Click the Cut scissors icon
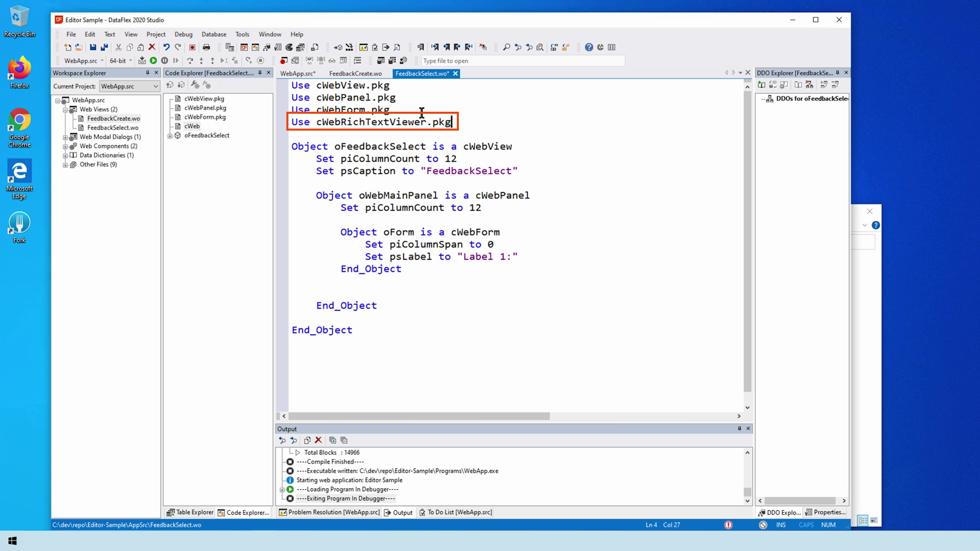Viewport: 980px width, 551px height. coord(118,47)
